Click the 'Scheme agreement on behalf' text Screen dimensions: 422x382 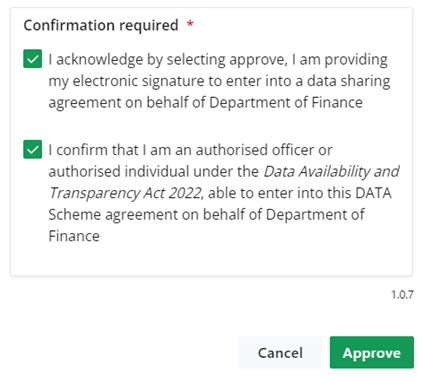[147, 215]
